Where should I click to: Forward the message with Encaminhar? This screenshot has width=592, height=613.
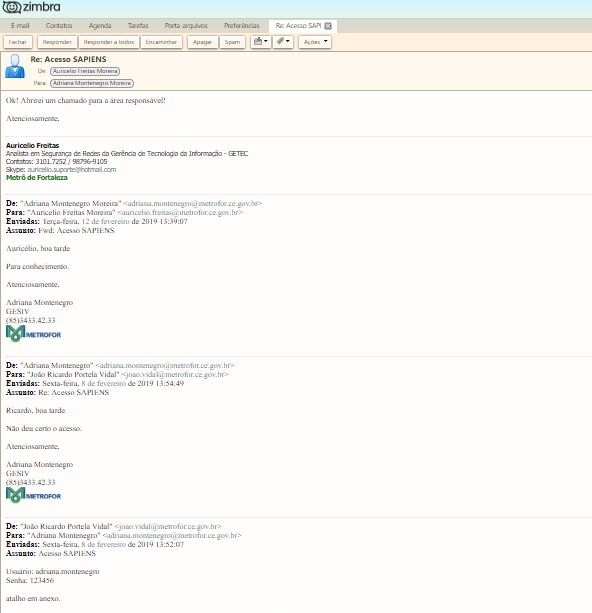[161, 42]
